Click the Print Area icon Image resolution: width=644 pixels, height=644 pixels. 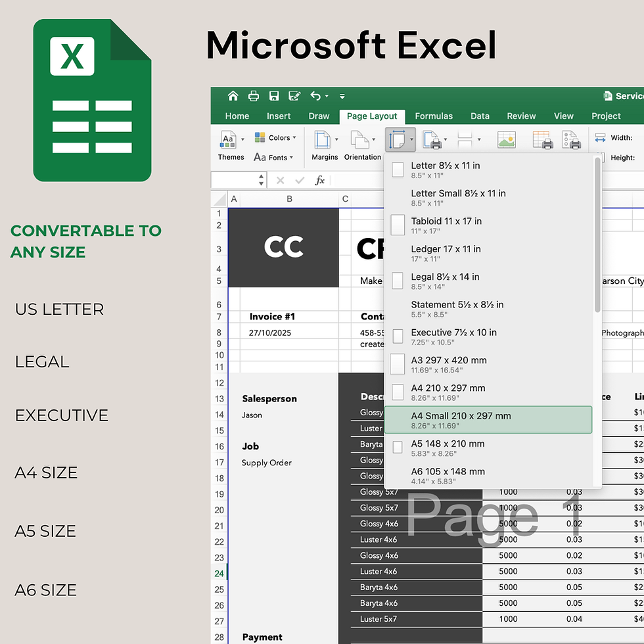[432, 139]
